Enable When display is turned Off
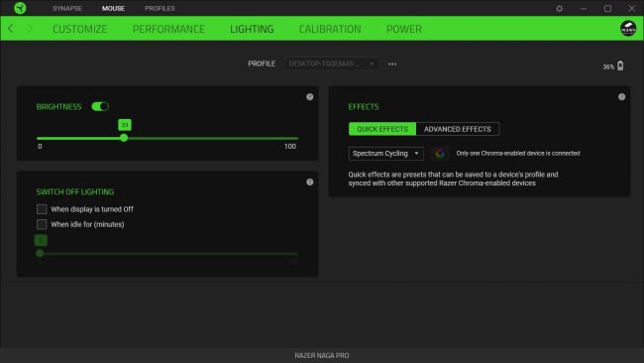Image resolution: width=644 pixels, height=363 pixels. 42,209
